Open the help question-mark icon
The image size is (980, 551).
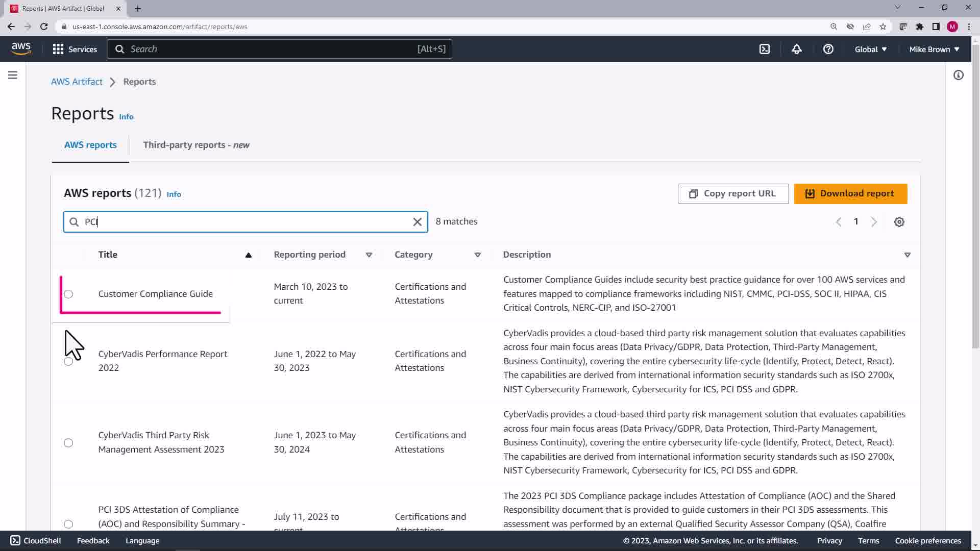tap(828, 49)
